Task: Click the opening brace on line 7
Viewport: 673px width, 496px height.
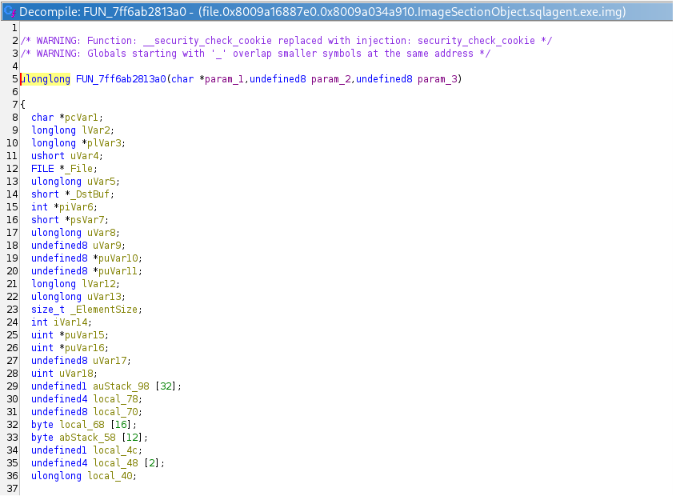Action: tap(23, 105)
